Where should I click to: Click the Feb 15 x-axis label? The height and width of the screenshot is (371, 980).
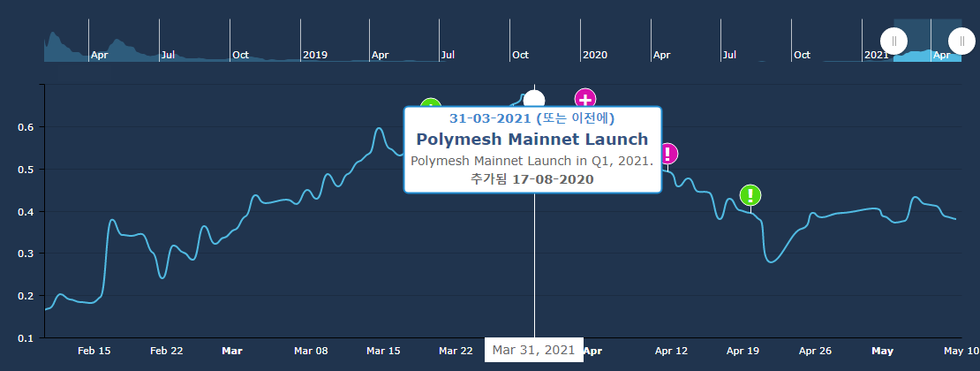click(94, 351)
